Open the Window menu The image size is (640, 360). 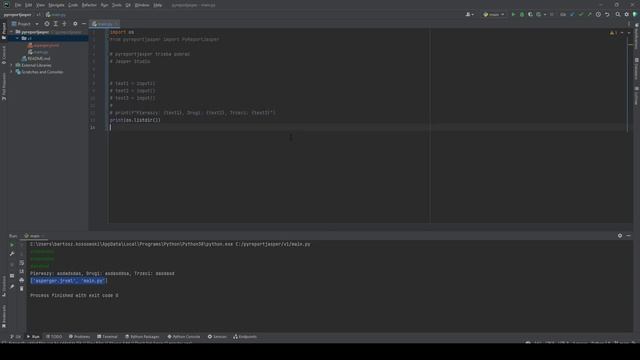(142, 5)
